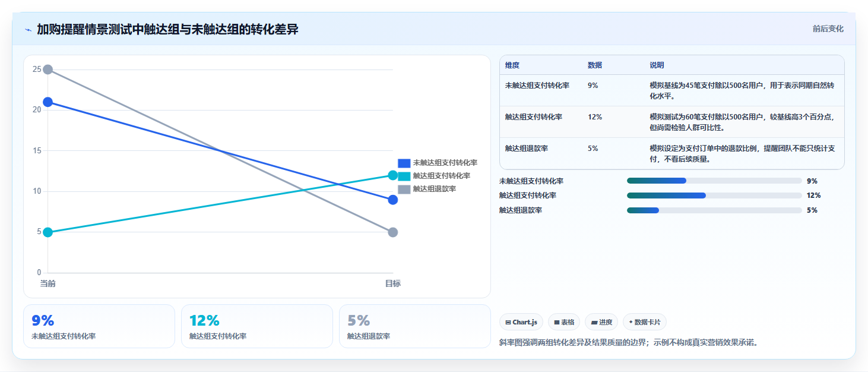The width and height of the screenshot is (868, 372).
Task: Click the 触达组支付转化率 progress bar
Action: tap(714, 196)
